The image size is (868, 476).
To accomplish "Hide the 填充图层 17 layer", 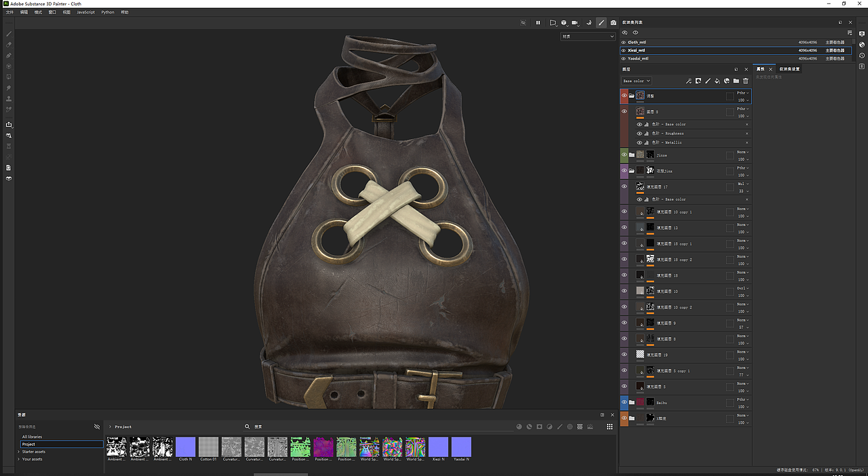I will point(625,186).
